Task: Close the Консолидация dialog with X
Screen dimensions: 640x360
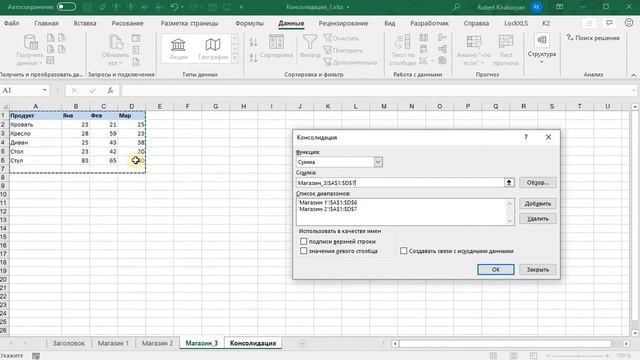Action: tap(548, 137)
